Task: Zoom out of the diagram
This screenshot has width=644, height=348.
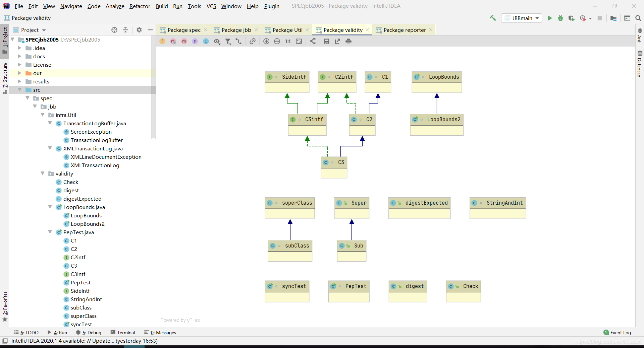Action: click(x=277, y=41)
